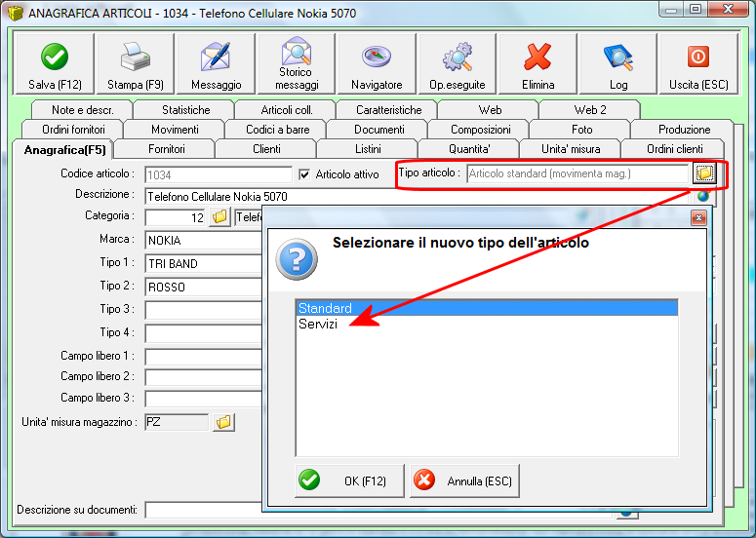Viewport: 756px width, 538px height.
Task: Open the Composizioni tab
Action: pos(481,130)
